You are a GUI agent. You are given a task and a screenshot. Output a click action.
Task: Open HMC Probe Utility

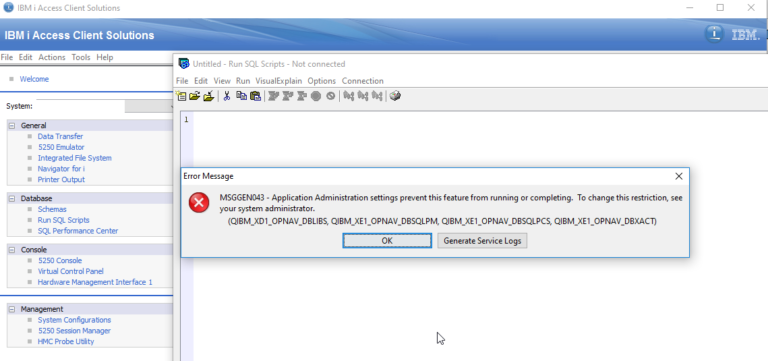(x=66, y=341)
